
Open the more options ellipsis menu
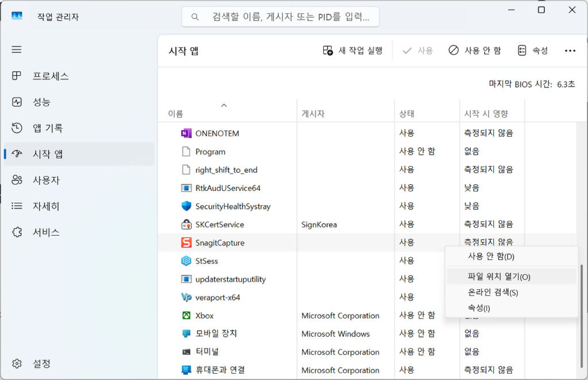point(570,51)
